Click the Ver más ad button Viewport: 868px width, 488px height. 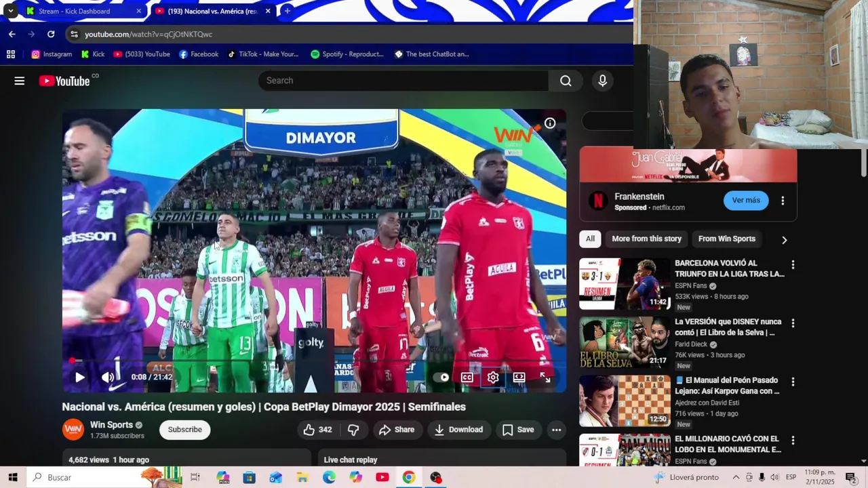tap(746, 201)
